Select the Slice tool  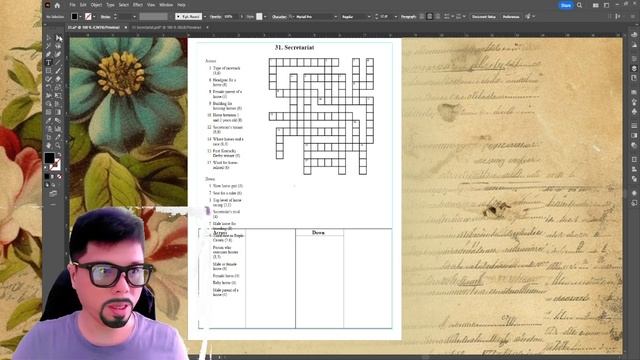click(x=59, y=137)
